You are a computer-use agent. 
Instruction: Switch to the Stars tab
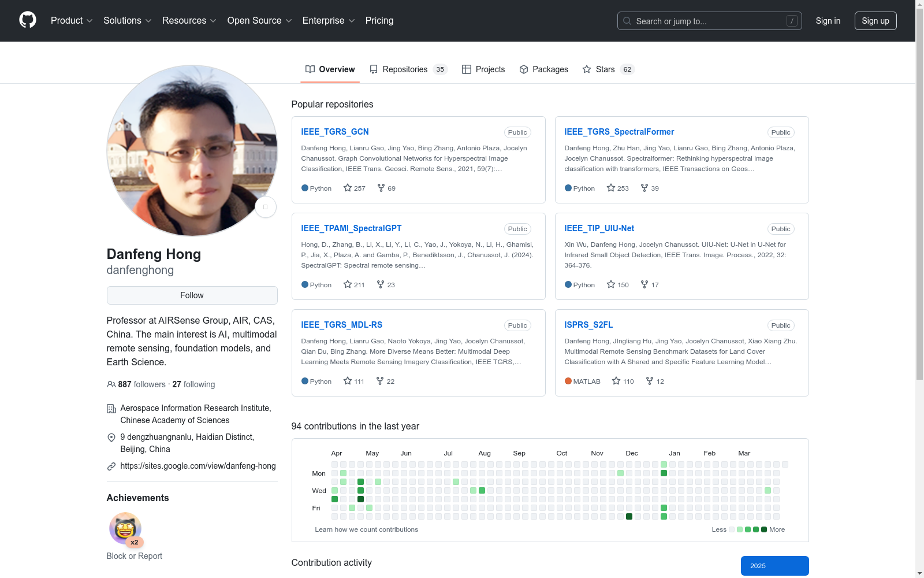pyautogui.click(x=609, y=69)
